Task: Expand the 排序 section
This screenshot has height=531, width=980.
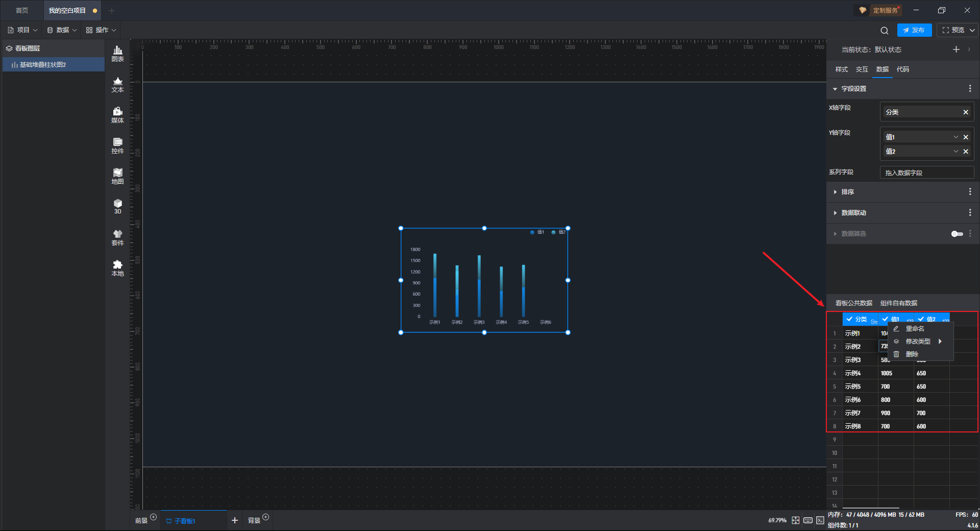Action: (835, 192)
